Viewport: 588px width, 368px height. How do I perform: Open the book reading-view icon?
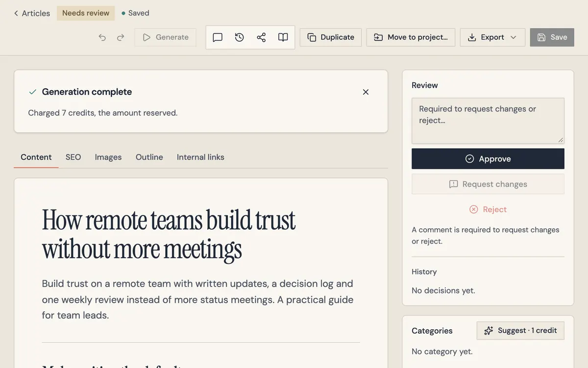[x=283, y=37]
